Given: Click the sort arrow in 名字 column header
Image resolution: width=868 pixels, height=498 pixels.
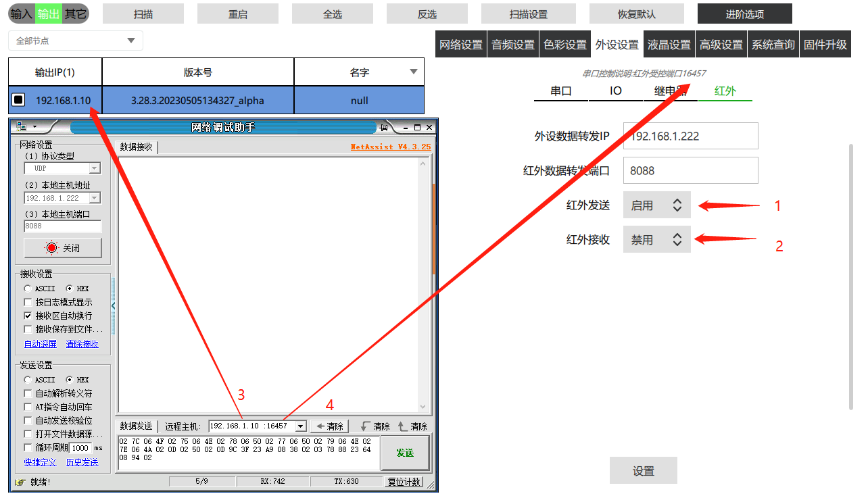Looking at the screenshot, I should tap(414, 72).
